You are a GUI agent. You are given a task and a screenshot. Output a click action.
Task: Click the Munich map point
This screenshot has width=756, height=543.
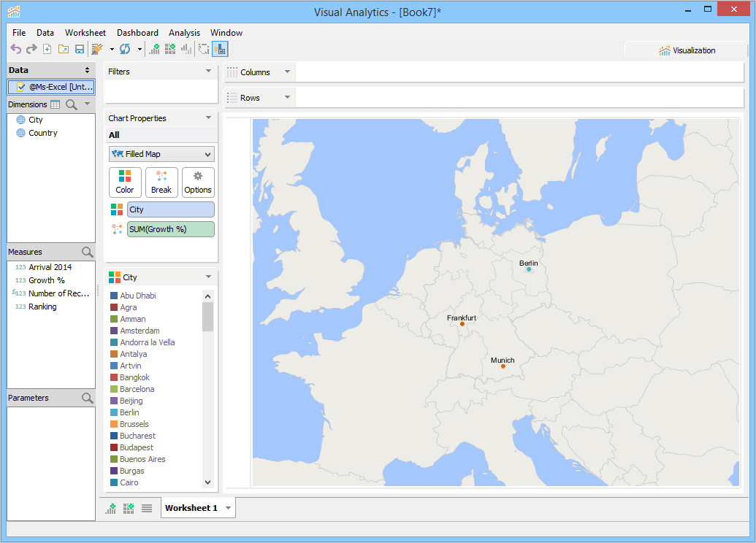pos(503,366)
